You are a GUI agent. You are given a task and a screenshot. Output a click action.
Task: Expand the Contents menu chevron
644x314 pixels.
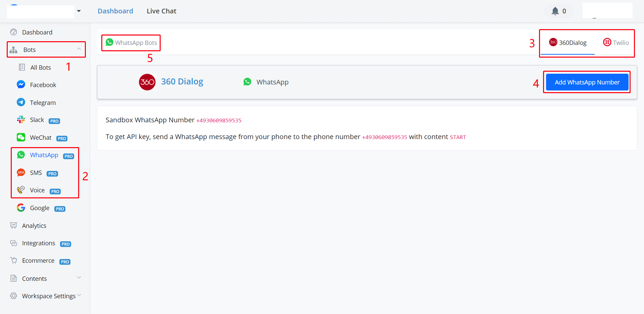(79, 277)
